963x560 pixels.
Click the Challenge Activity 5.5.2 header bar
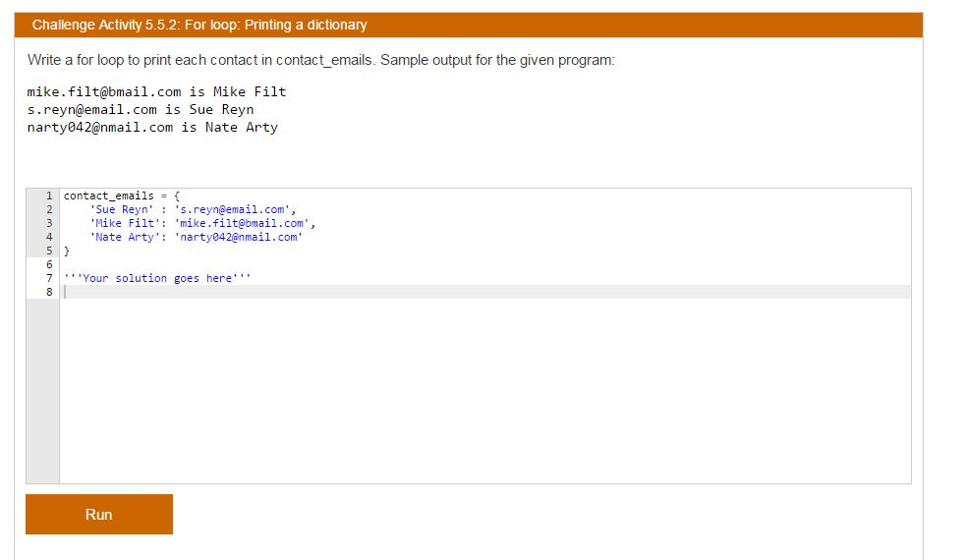click(469, 26)
